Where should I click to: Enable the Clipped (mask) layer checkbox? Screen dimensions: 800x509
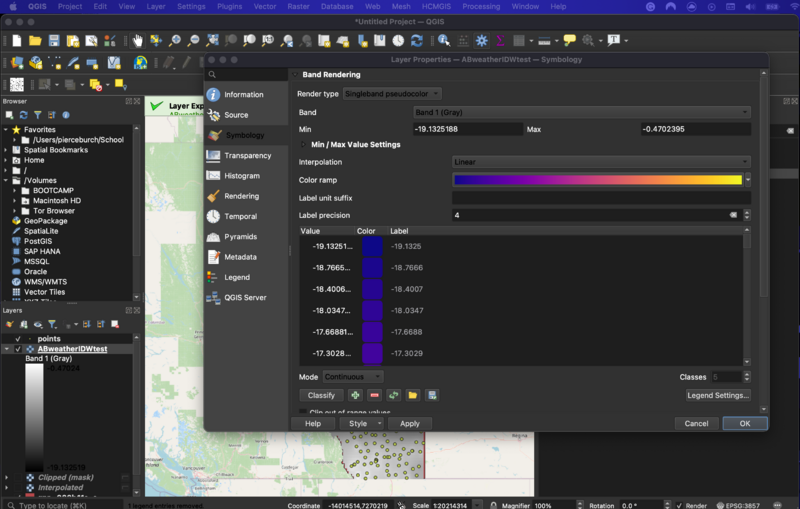18,477
